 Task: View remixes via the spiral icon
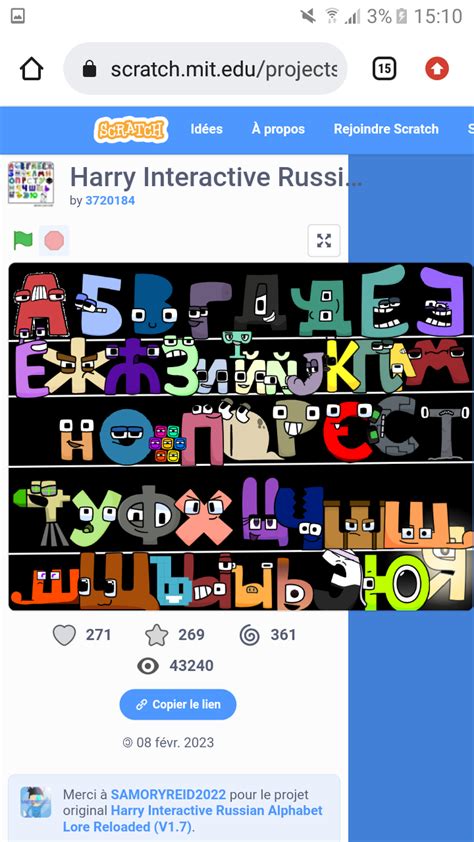pos(250,635)
